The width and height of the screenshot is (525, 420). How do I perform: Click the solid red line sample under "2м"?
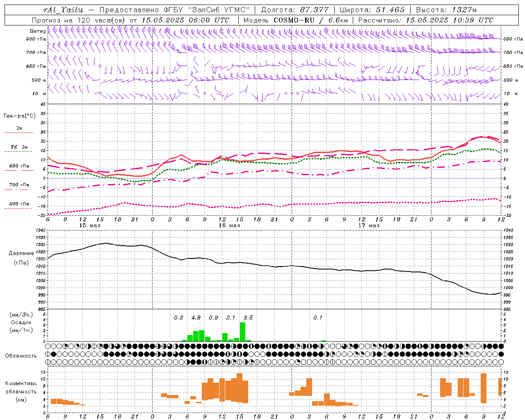point(19,133)
